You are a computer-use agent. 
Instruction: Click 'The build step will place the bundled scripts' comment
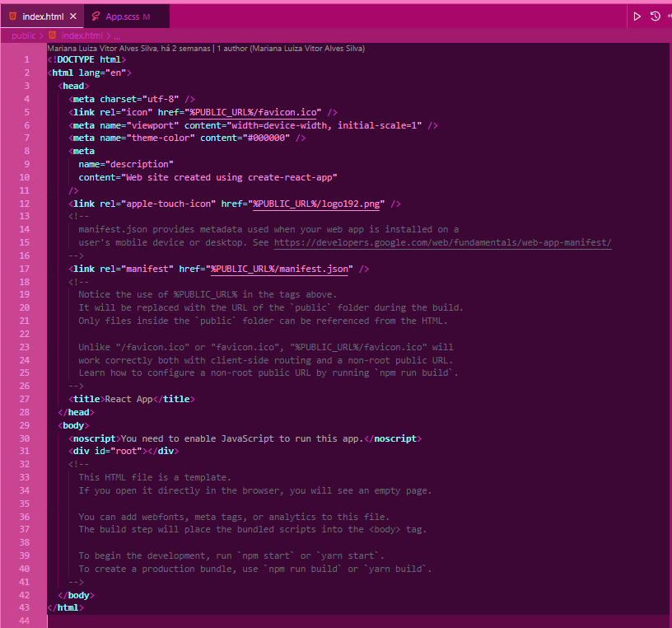[x=253, y=529]
